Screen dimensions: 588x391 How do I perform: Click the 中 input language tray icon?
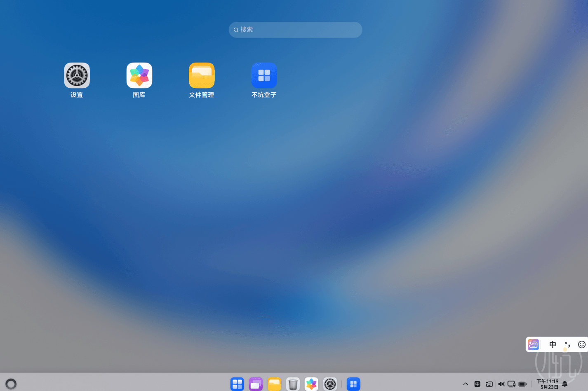coord(477,384)
